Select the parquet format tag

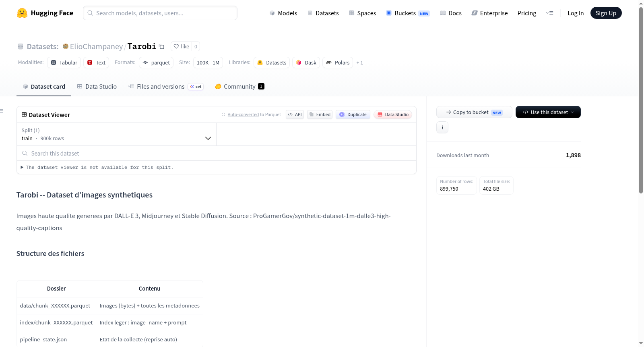[156, 62]
